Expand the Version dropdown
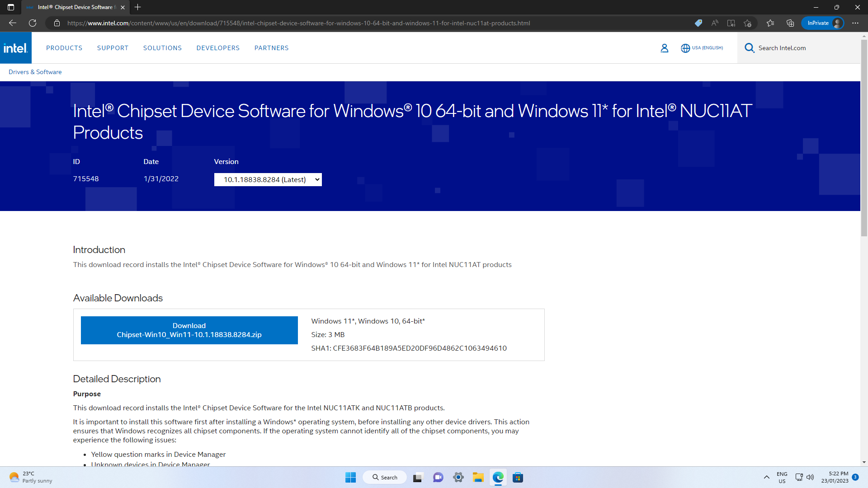The height and width of the screenshot is (488, 868). 268,180
